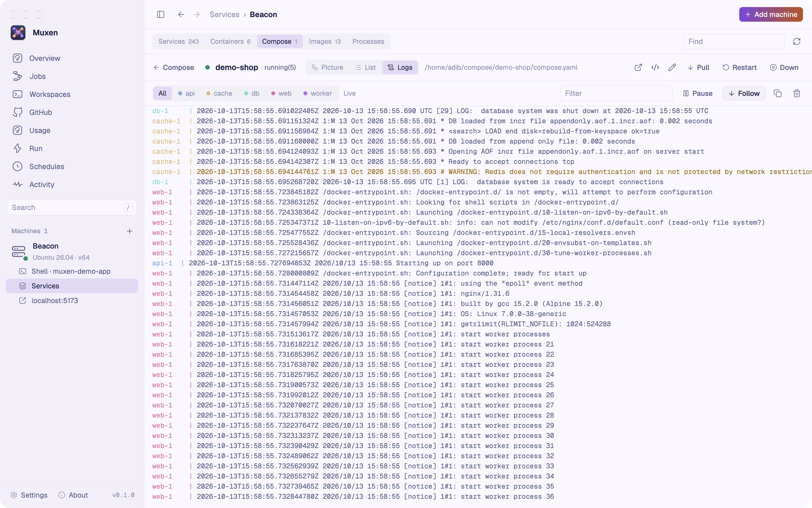Toggle Follow log mode
The width and height of the screenshot is (812, 508).
744,93
